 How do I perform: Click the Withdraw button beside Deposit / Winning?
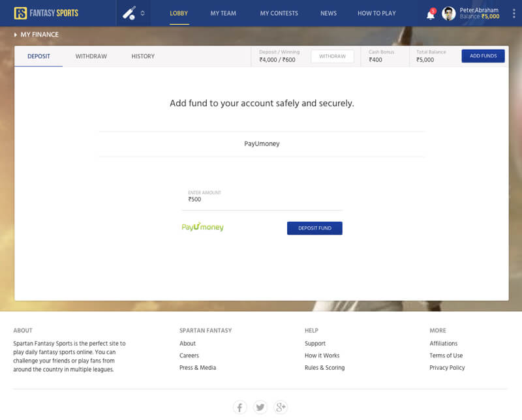(x=332, y=56)
